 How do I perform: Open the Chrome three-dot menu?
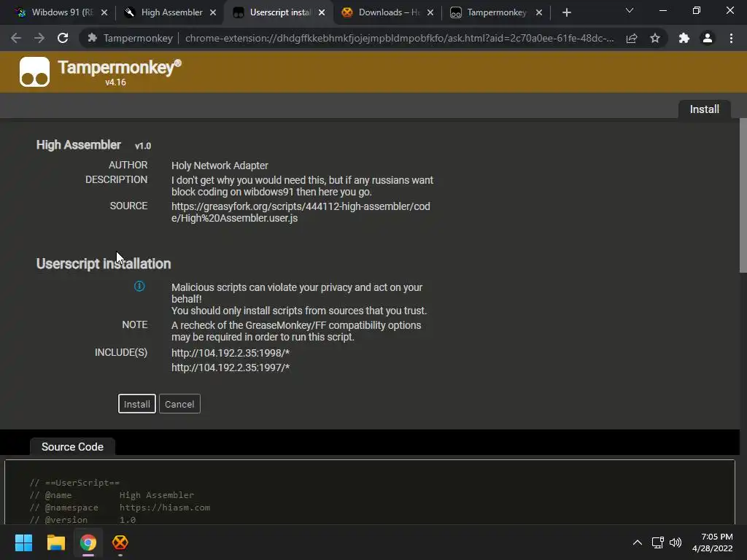coord(731,38)
